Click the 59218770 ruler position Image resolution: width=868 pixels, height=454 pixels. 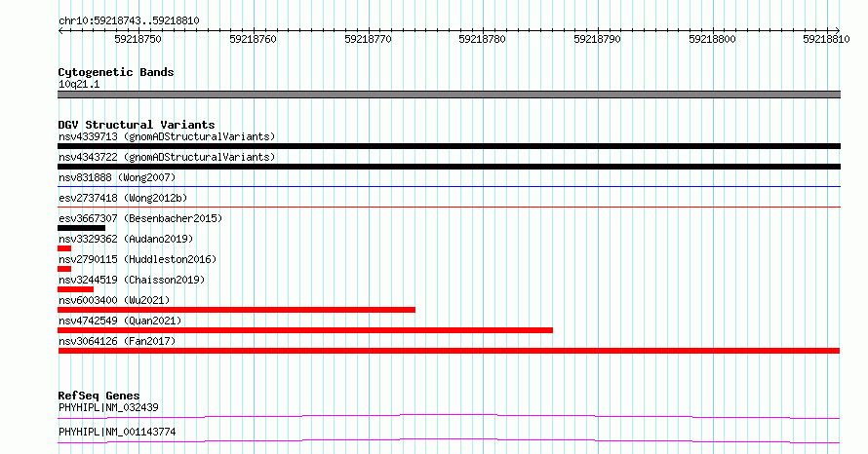[x=368, y=39]
